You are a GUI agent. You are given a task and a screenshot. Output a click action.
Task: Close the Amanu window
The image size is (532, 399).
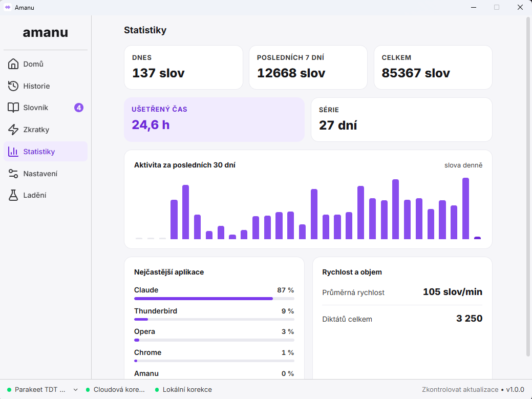pos(520,7)
